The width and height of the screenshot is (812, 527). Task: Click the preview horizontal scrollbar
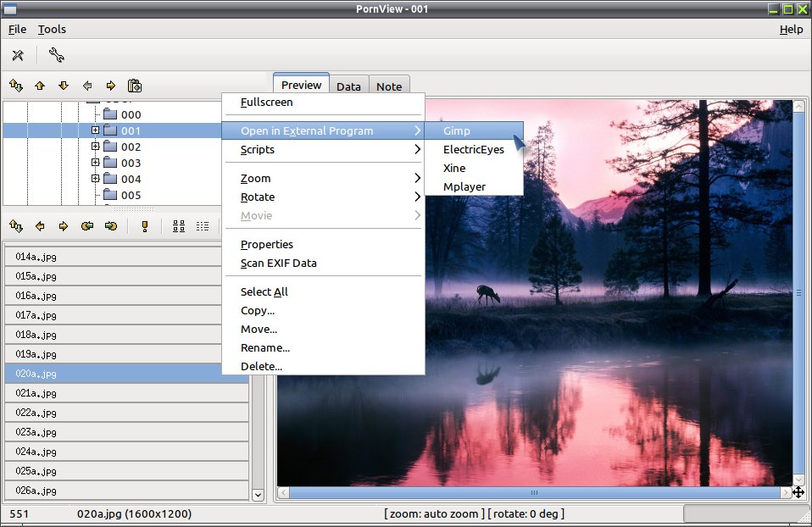535,493
